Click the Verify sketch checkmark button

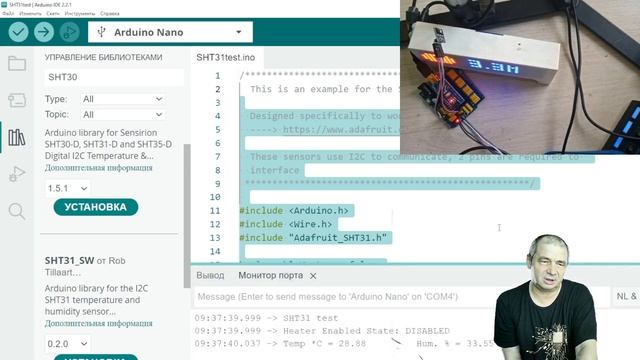[18, 32]
